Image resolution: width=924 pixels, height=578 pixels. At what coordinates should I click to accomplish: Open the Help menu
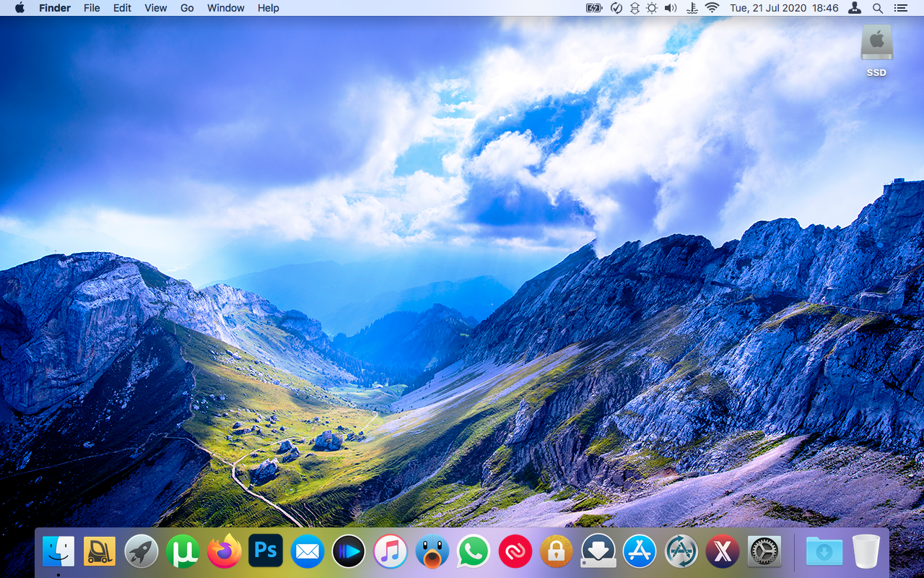(x=269, y=8)
